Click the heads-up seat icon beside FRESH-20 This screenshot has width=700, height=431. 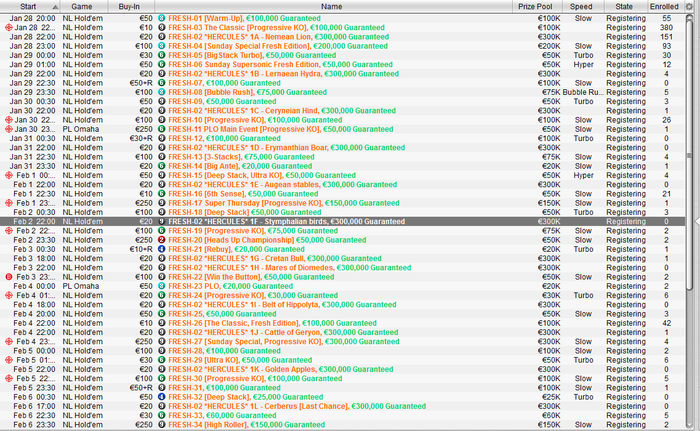(x=162, y=240)
